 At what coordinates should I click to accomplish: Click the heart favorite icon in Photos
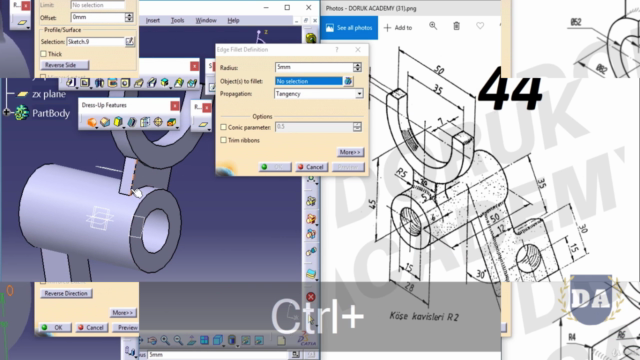(480, 27)
